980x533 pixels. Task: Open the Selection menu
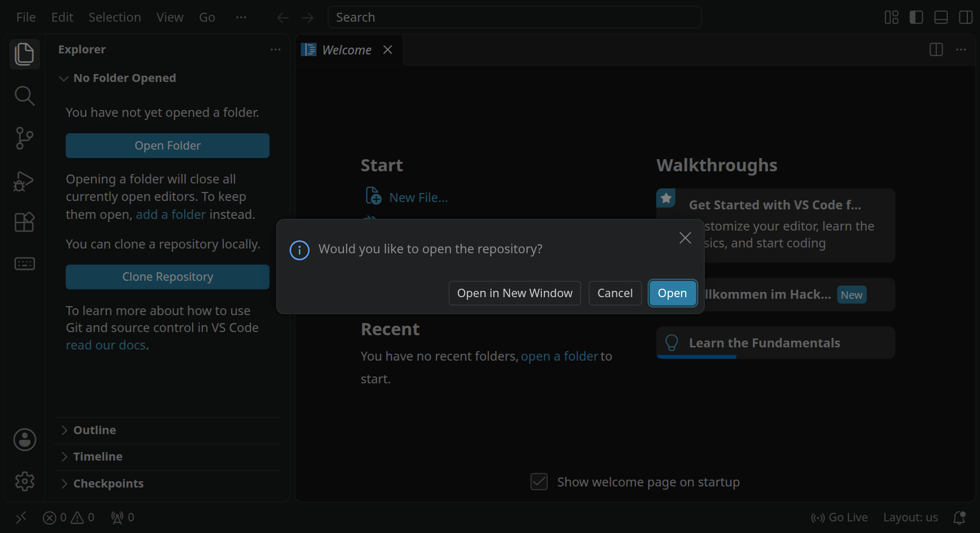point(115,17)
